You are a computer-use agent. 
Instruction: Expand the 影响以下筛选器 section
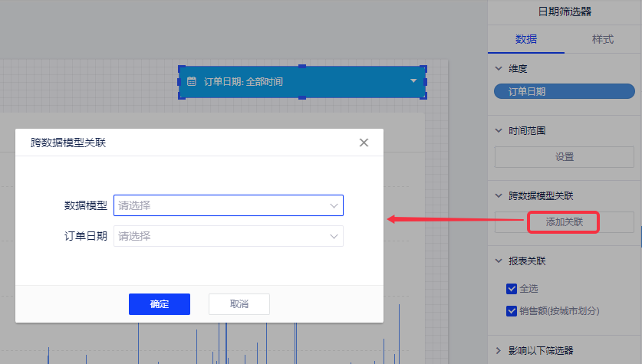click(499, 351)
